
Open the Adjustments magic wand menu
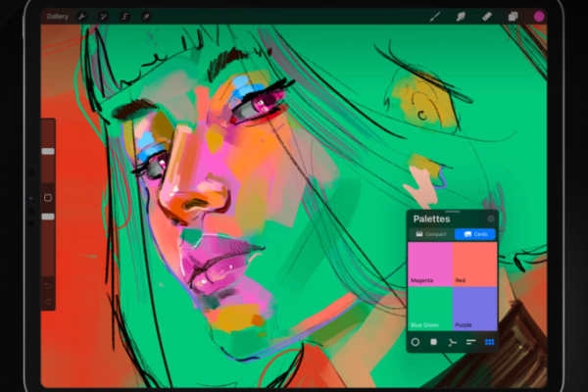[103, 17]
